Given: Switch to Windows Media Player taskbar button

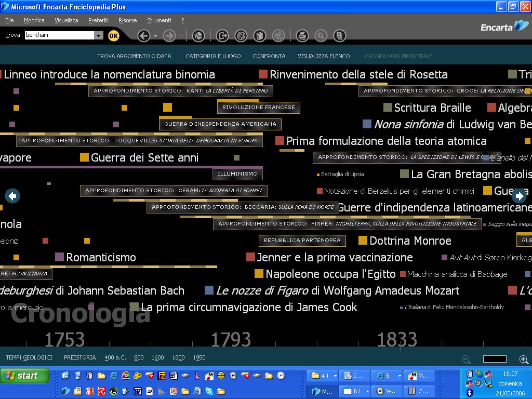Looking at the screenshot, I should pyautogui.click(x=388, y=391).
